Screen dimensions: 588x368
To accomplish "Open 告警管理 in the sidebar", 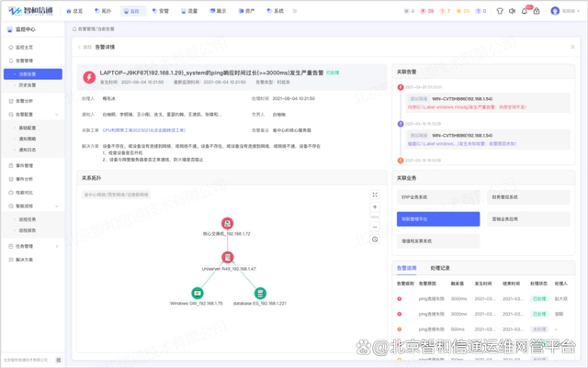I will (x=25, y=61).
